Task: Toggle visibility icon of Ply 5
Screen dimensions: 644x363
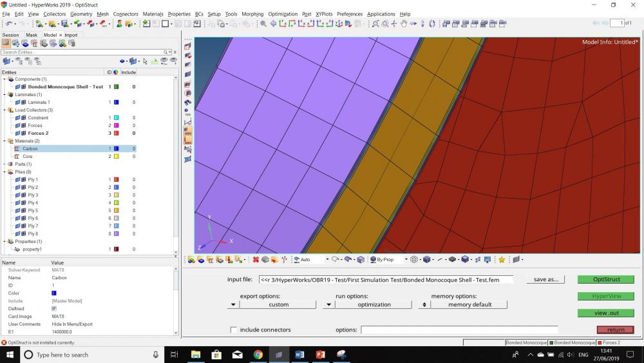Action: click(x=17, y=210)
